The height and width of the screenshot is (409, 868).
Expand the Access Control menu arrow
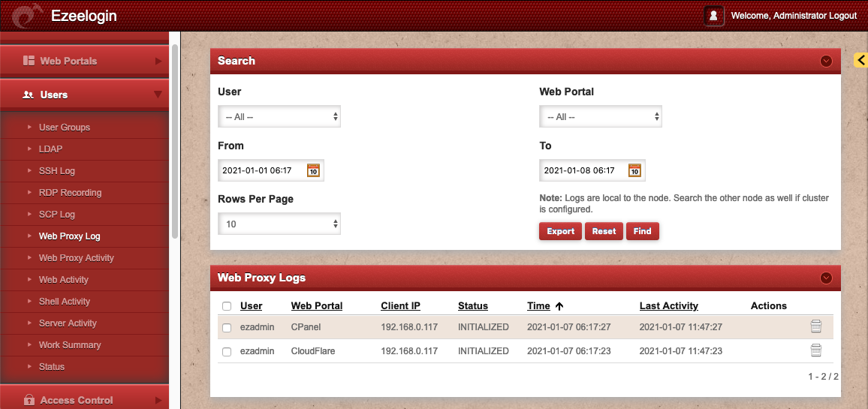coord(158,399)
